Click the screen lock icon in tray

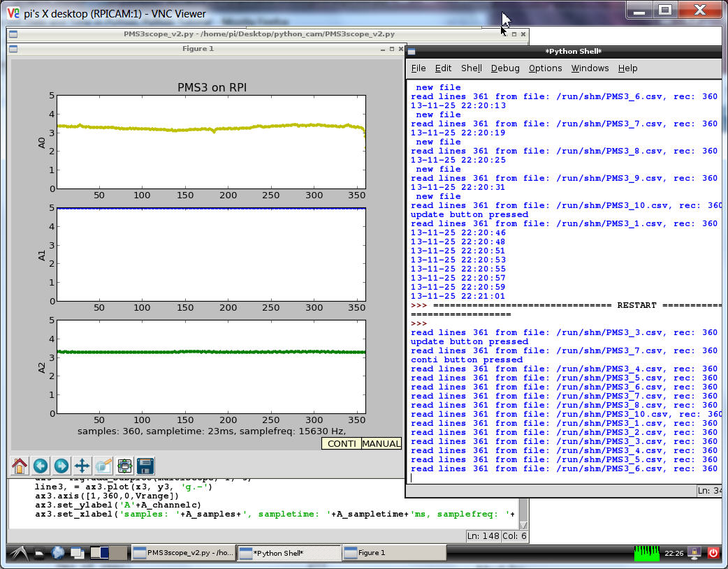(695, 553)
